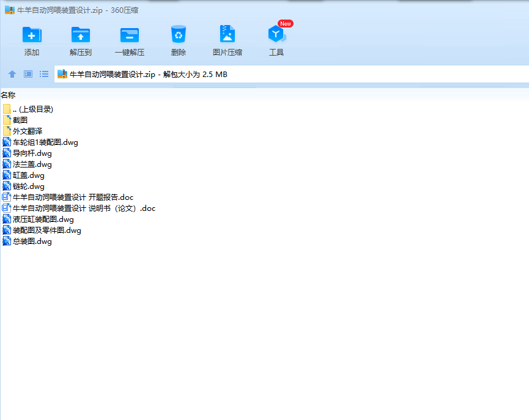Click the 添加 (Add) toolbar icon
This screenshot has height=420, width=529.
[32, 35]
